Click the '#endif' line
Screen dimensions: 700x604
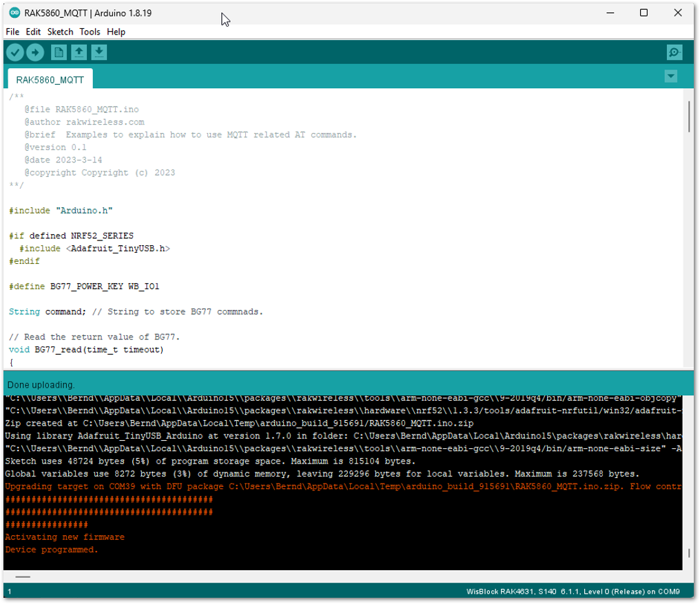[24, 261]
